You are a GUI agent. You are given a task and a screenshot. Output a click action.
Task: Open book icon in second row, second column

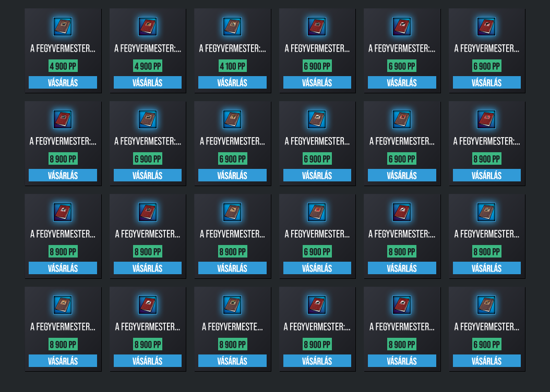coord(147,119)
